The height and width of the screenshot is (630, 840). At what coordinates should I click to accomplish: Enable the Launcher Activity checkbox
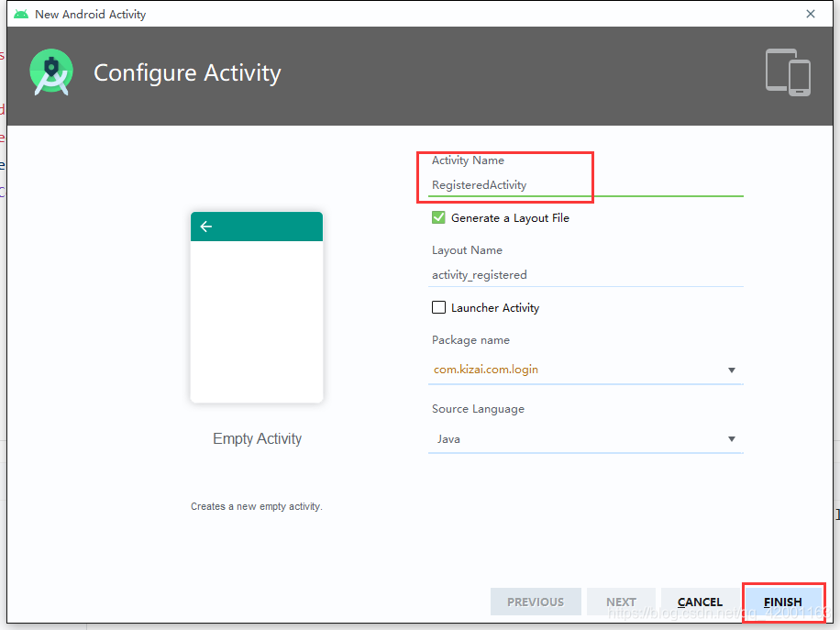(438, 307)
